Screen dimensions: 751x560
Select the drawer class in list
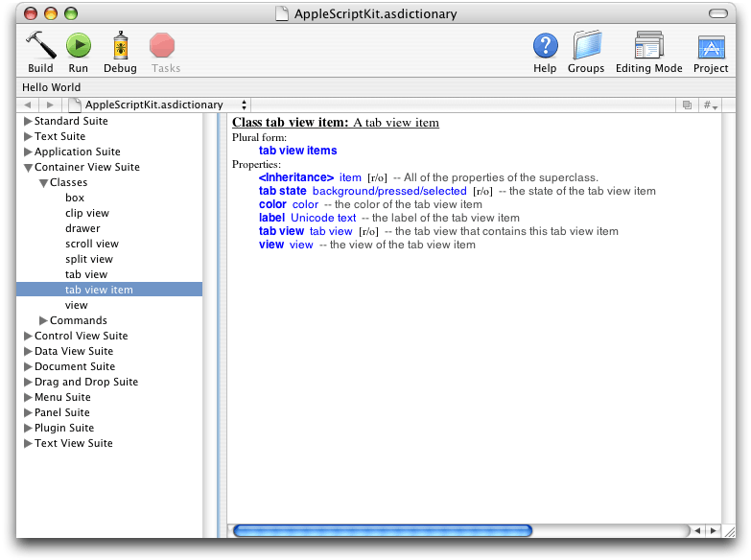[x=82, y=228]
